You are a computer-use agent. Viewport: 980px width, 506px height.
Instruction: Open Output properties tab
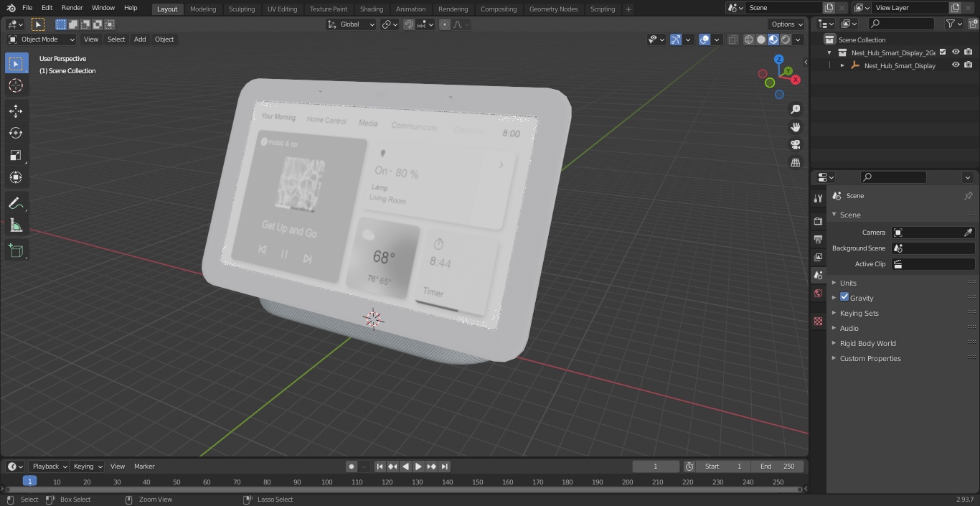point(818,239)
